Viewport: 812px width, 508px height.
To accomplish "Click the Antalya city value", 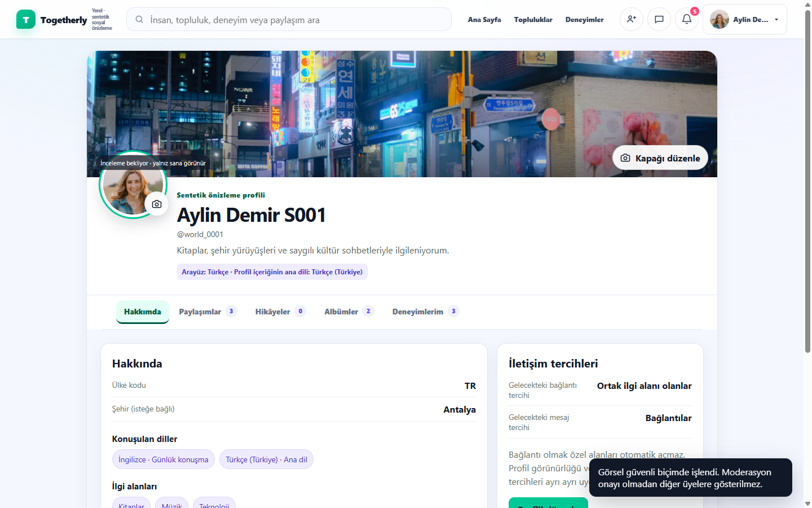I will [460, 410].
